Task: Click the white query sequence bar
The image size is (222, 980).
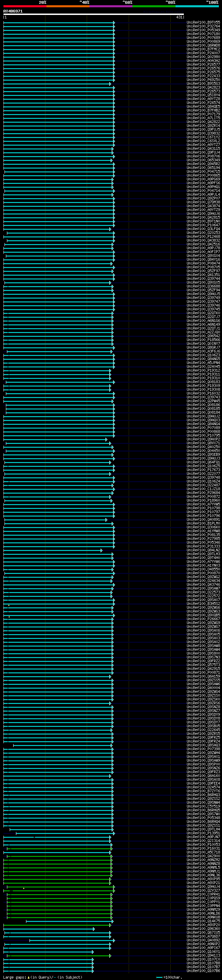Action: click(x=94, y=15)
